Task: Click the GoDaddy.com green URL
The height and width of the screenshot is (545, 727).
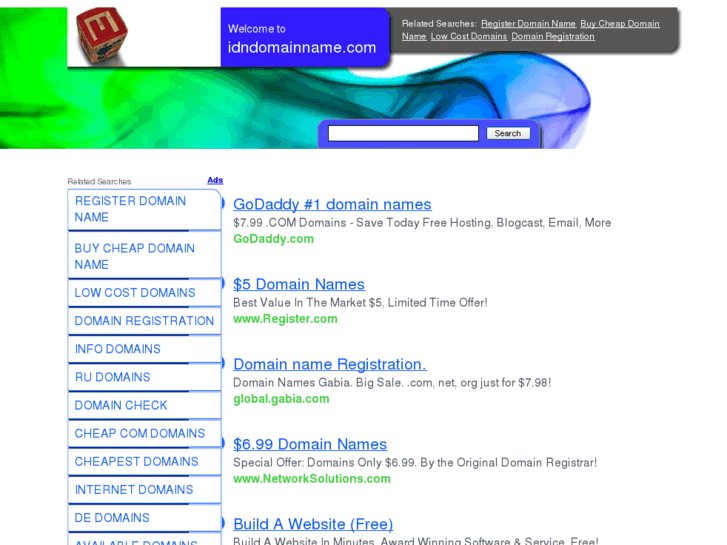Action: (274, 239)
